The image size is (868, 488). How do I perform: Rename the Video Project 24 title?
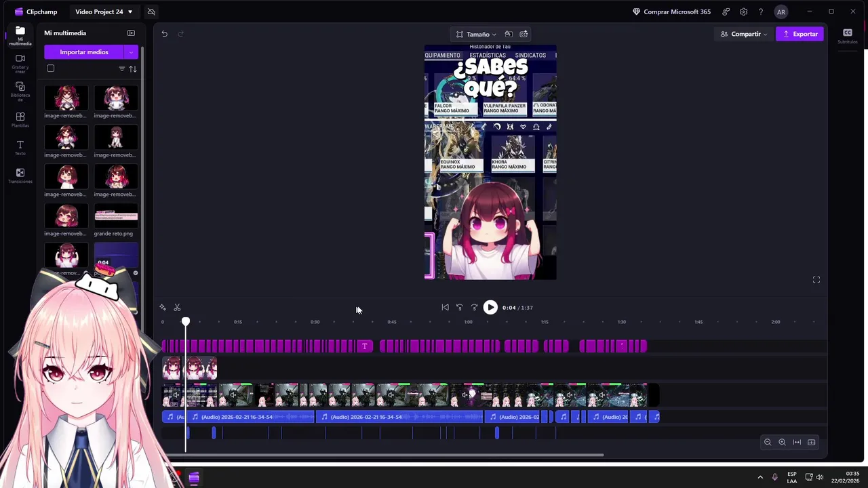[x=99, y=12]
